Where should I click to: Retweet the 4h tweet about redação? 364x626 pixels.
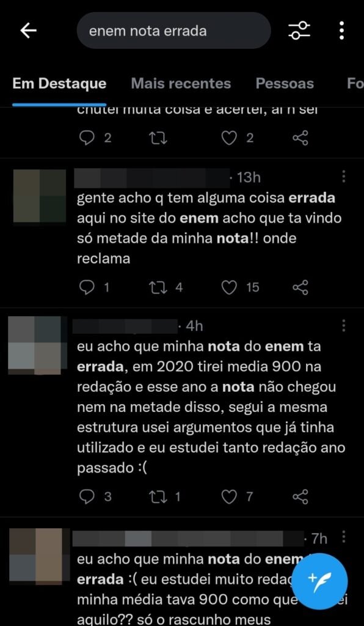158,496
